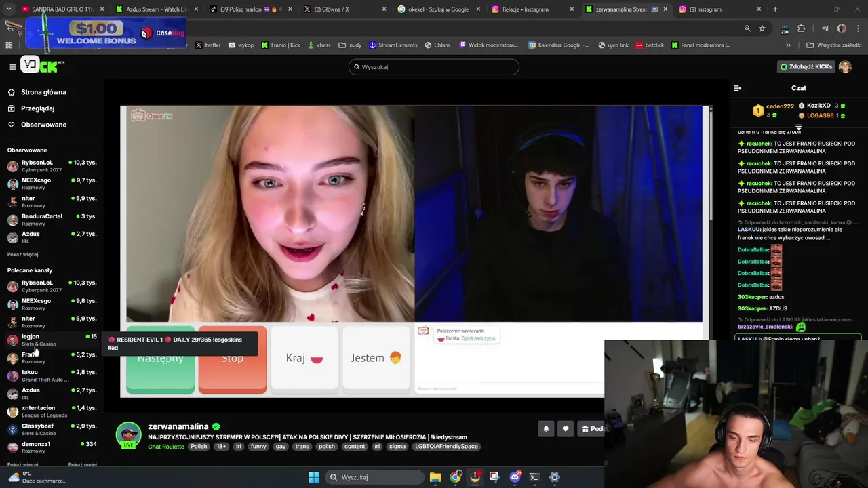Viewport: 868px width, 488px height.
Task: Open File Explorer from the taskbar
Action: 435,477
